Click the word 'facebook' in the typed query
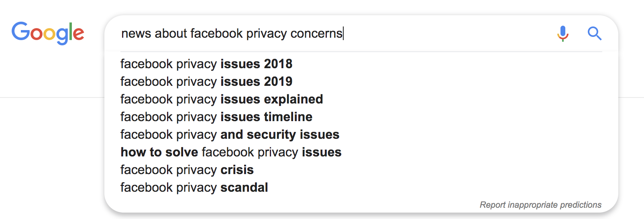This screenshot has height=219, width=644. click(216, 34)
